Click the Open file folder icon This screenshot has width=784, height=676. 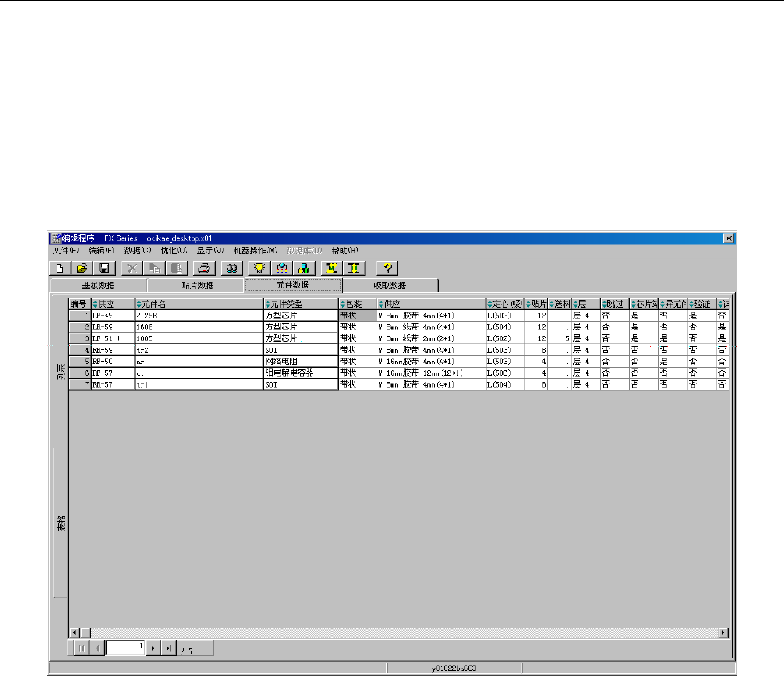(x=82, y=268)
